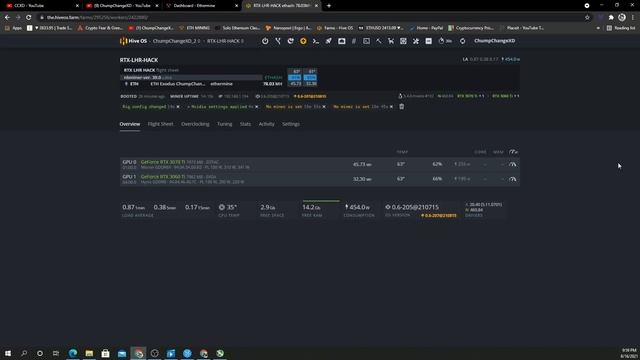Image resolution: width=640 pixels, height=360 pixels.
Task: Dismiss the second 'No miner is set' message
Action: (x=391, y=107)
